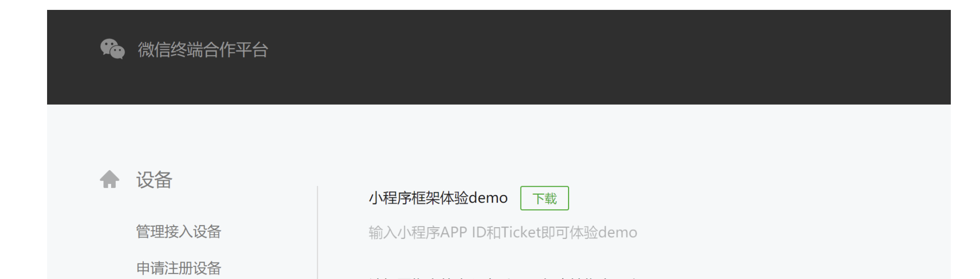This screenshot has height=279, width=980.
Task: Click the empty dark header bar area
Action: point(612,57)
